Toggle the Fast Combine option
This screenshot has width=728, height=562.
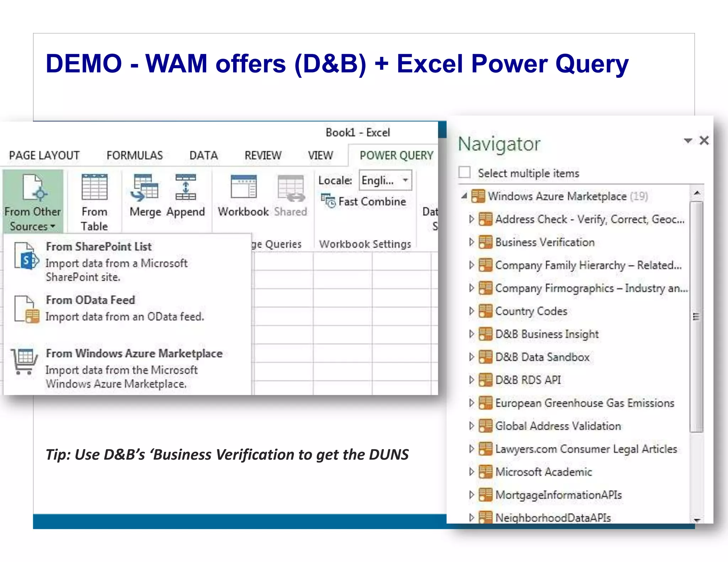point(363,201)
